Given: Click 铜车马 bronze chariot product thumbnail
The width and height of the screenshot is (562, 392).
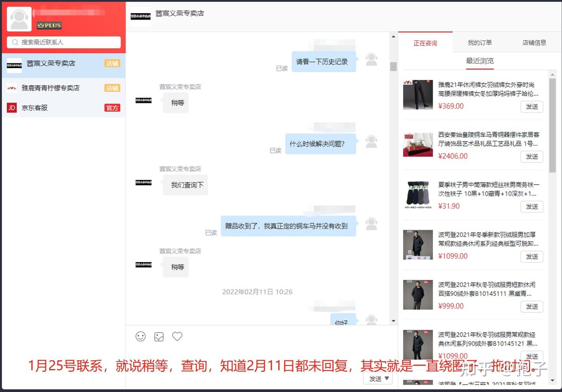Looking at the screenshot, I should point(418,145).
